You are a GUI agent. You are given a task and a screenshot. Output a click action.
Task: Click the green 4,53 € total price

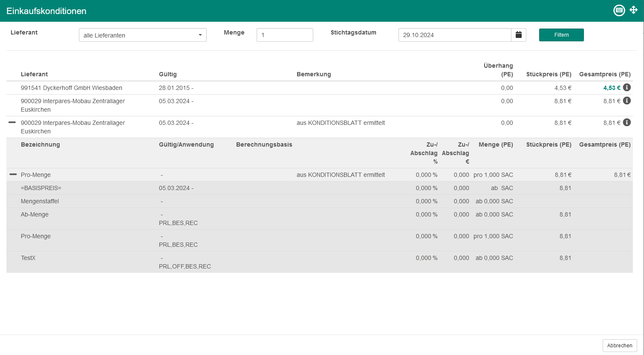point(612,88)
